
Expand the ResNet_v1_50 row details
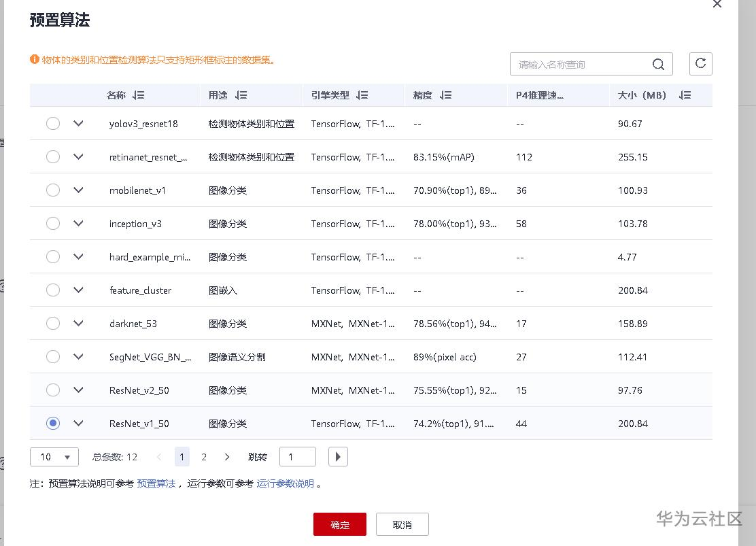pyautogui.click(x=78, y=423)
